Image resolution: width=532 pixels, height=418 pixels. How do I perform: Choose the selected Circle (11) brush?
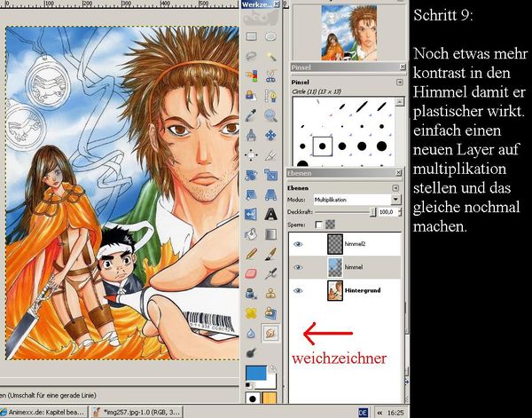[x=322, y=146]
